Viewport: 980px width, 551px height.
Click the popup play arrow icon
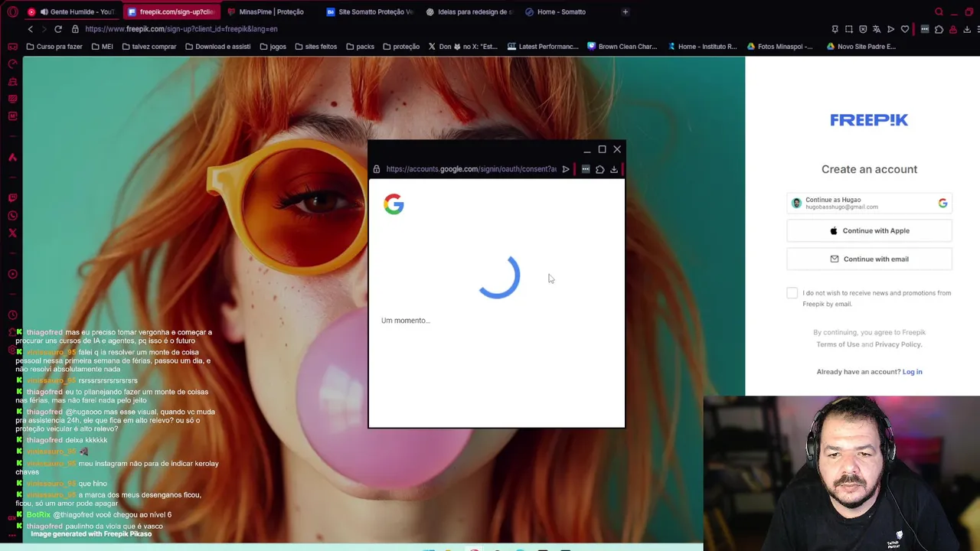tap(566, 169)
